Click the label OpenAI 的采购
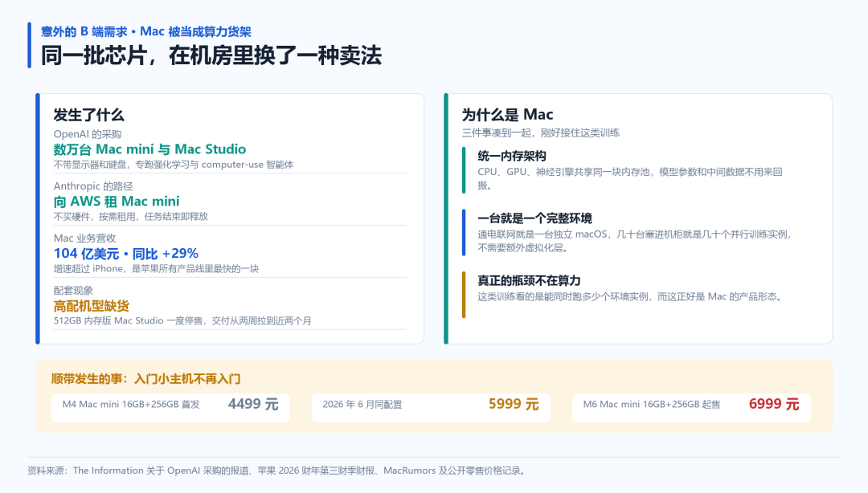868x493 pixels. (88, 134)
